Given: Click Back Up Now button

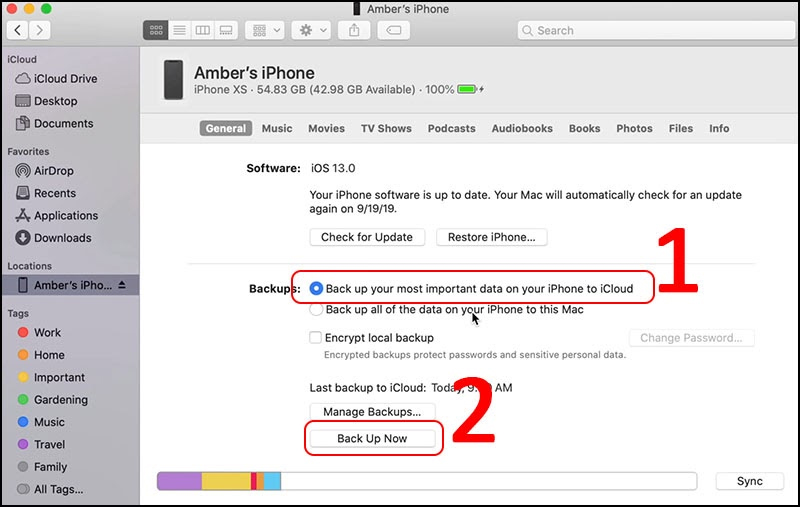Looking at the screenshot, I should click(372, 439).
